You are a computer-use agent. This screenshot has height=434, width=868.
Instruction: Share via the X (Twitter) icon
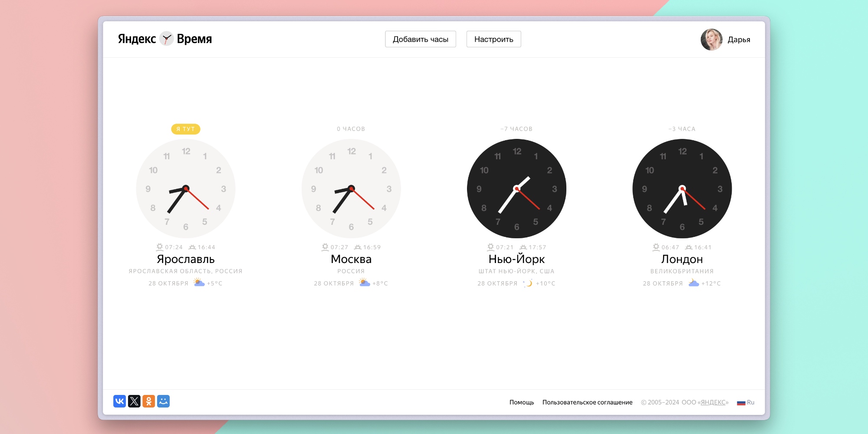[134, 401]
